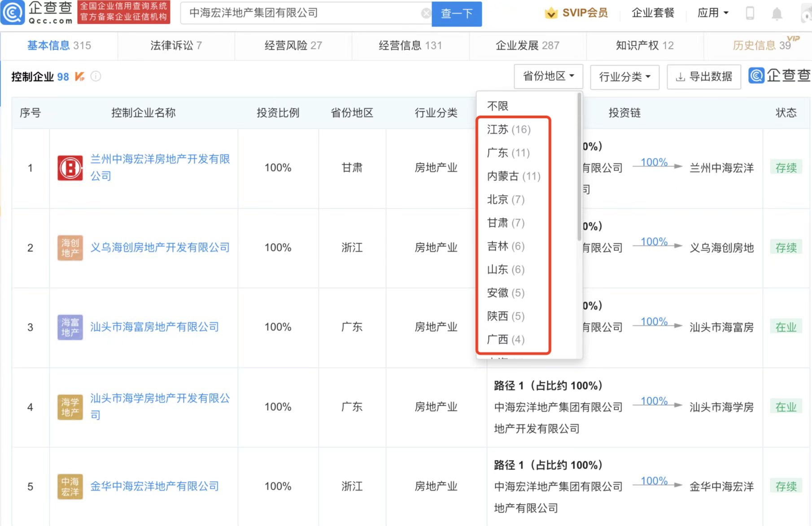
Task: Open the SVIP会员 link
Action: [x=585, y=13]
